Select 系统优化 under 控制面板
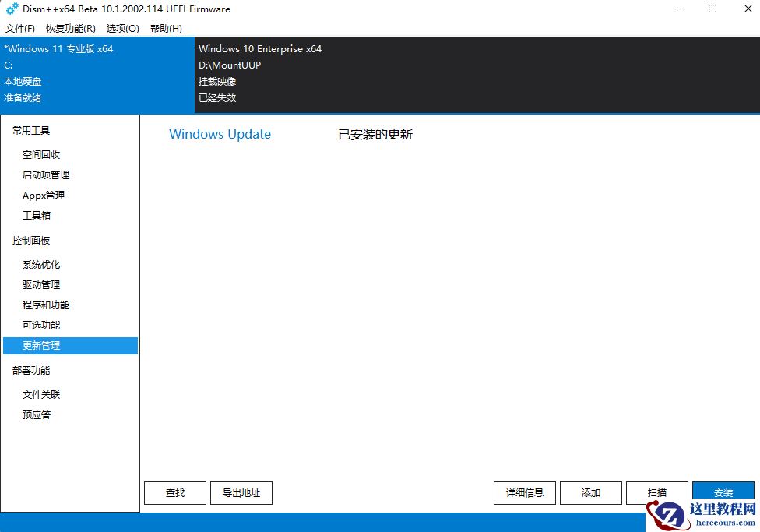 [x=40, y=264]
